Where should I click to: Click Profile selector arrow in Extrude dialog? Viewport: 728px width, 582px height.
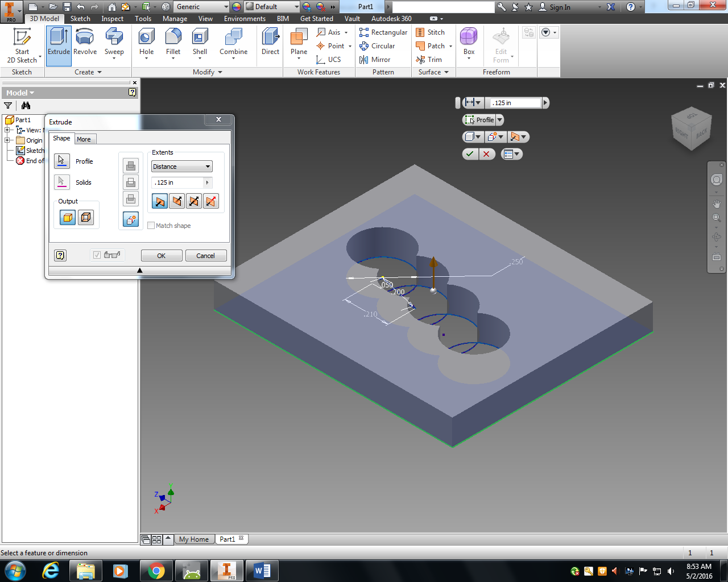(61, 161)
